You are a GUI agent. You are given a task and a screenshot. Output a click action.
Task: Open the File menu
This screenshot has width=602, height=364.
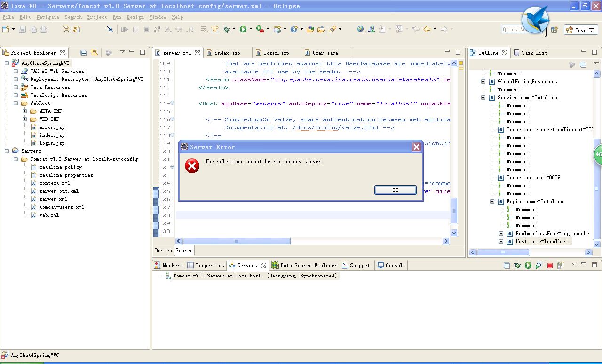8,17
